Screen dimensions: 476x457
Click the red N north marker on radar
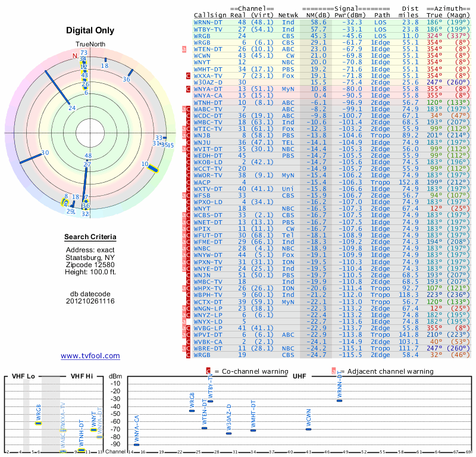(75, 57)
